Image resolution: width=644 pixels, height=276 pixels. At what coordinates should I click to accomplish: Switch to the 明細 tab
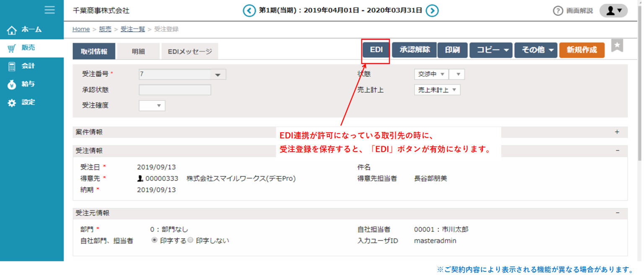138,51
